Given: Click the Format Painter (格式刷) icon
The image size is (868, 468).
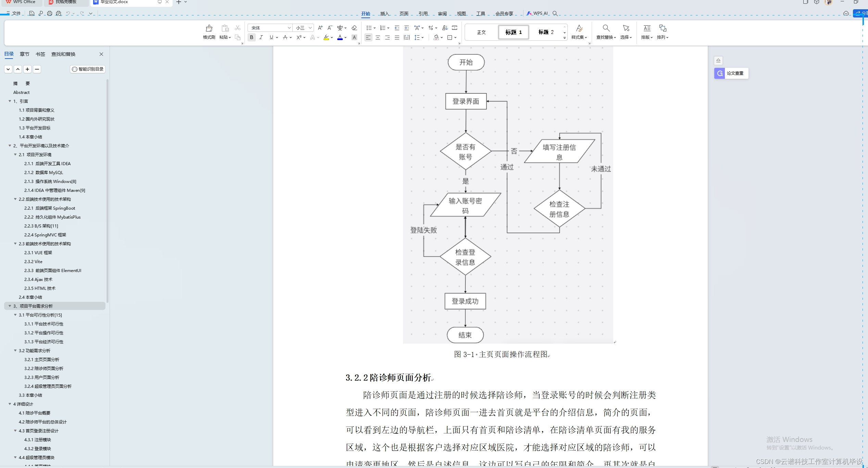Looking at the screenshot, I should 209,28.
